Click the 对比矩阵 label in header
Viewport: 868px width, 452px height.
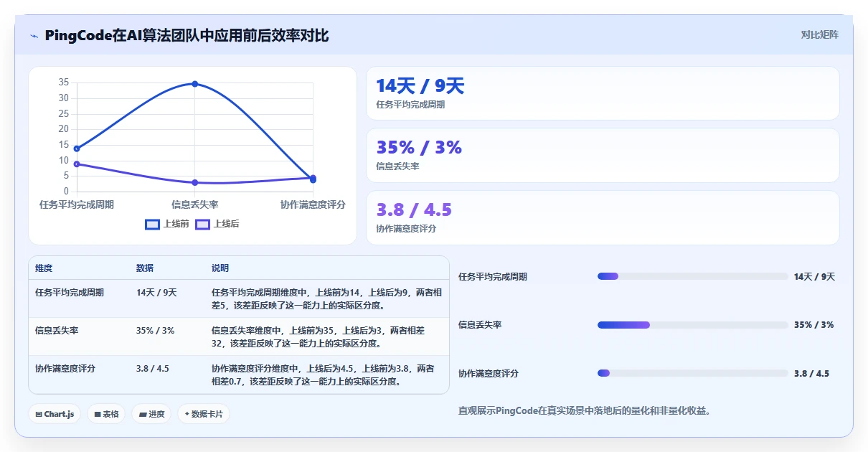[820, 34]
